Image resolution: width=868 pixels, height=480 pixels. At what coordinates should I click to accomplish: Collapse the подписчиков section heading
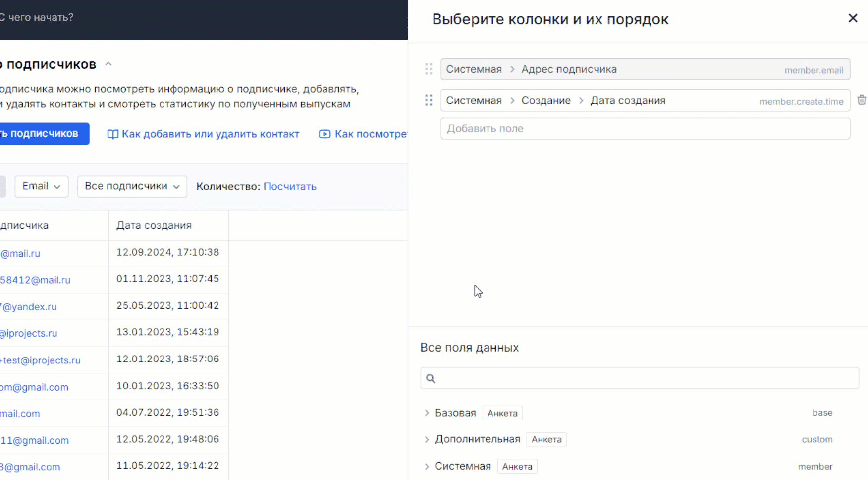click(108, 63)
